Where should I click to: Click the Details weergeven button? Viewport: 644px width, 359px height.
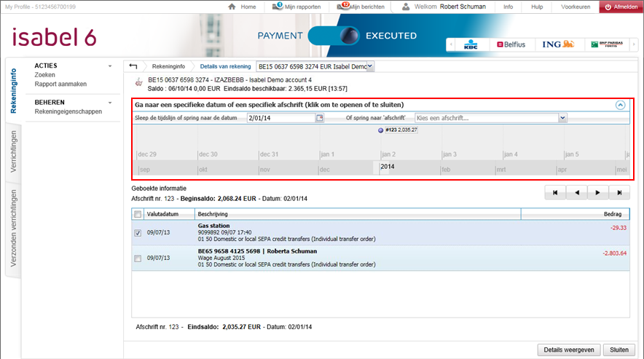pos(569,350)
